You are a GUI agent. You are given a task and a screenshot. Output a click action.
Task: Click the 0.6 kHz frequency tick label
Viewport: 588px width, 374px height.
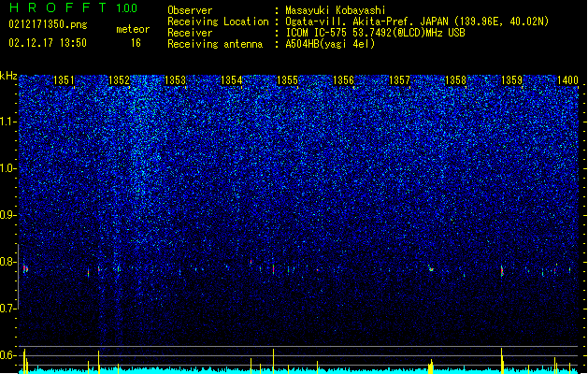click(x=8, y=355)
